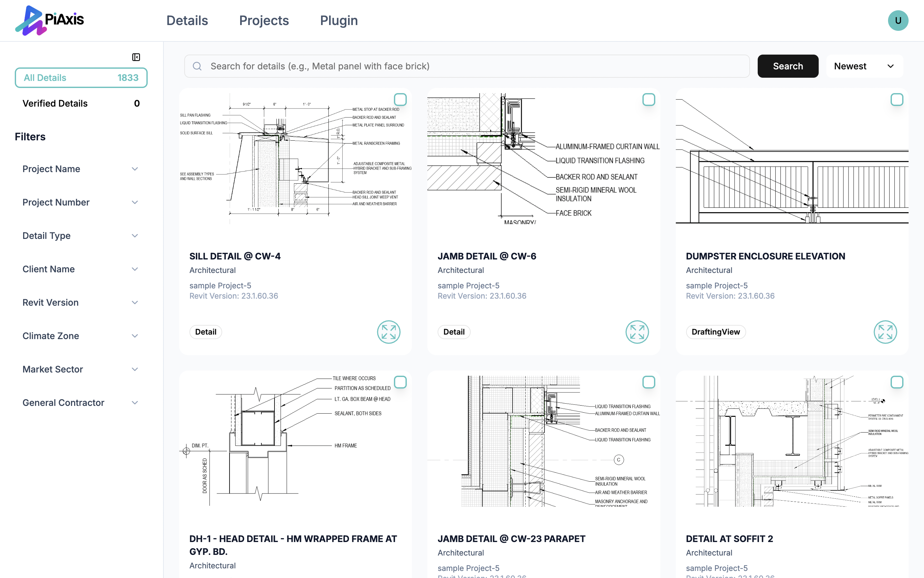Expand the Climate Zone filter
924x578 pixels.
tap(81, 336)
